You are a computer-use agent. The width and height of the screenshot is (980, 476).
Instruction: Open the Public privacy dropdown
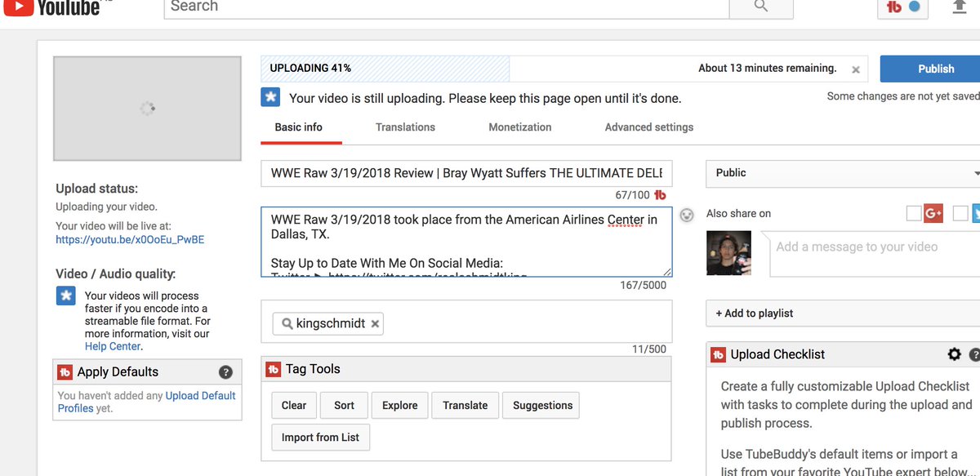pos(843,173)
